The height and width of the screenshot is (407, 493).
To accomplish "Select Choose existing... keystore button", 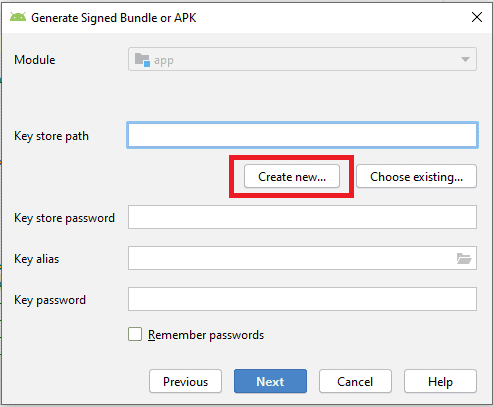I will point(416,176).
